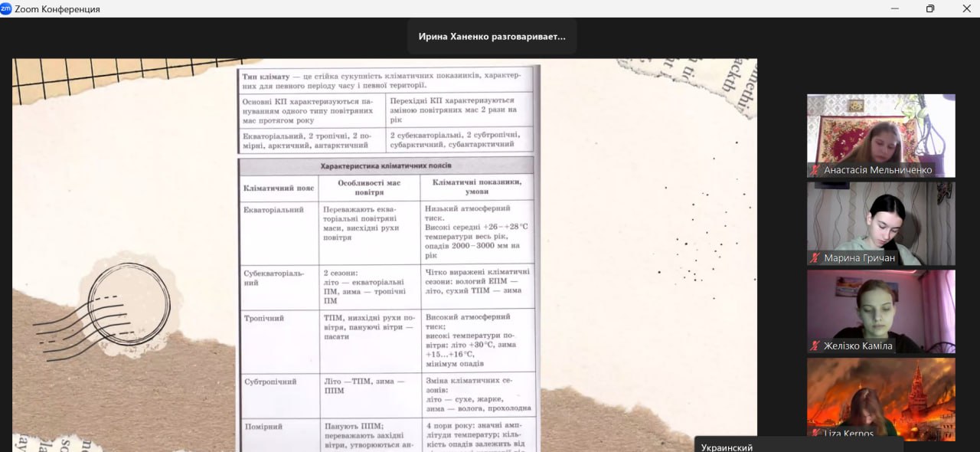Screen dimensions: 980x452
Task: Click the name label 'Анастасія Мельниченко'
Action: click(877, 170)
